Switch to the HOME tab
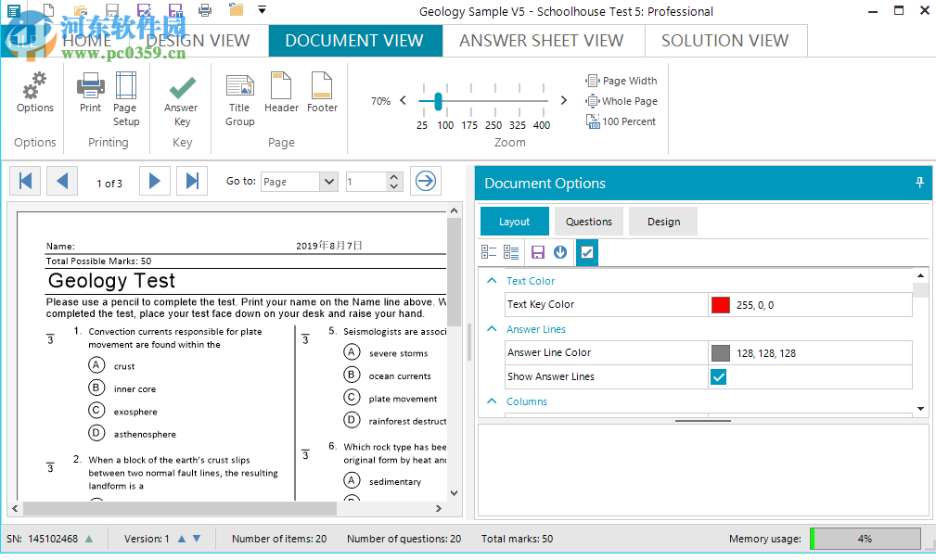This screenshot has height=560, width=936. (87, 41)
